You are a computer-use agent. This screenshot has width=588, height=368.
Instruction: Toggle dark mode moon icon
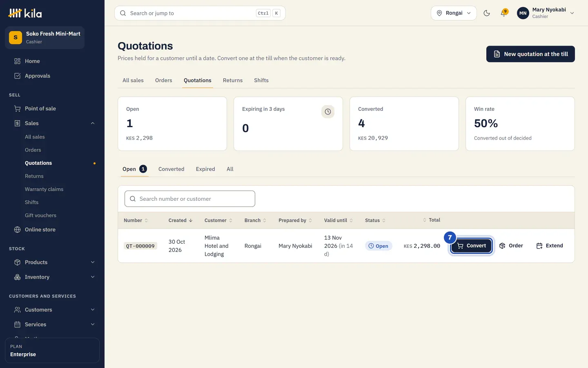click(x=487, y=13)
